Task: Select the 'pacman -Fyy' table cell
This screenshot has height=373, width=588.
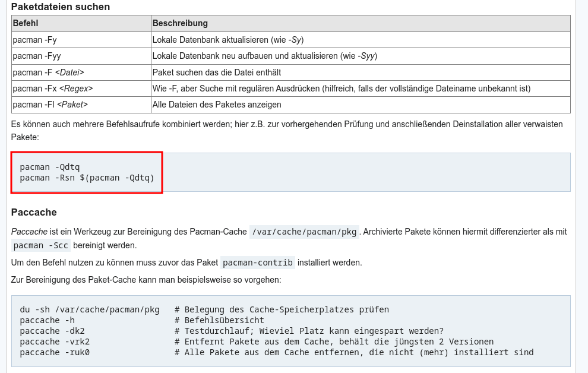Action: pyautogui.click(x=37, y=56)
